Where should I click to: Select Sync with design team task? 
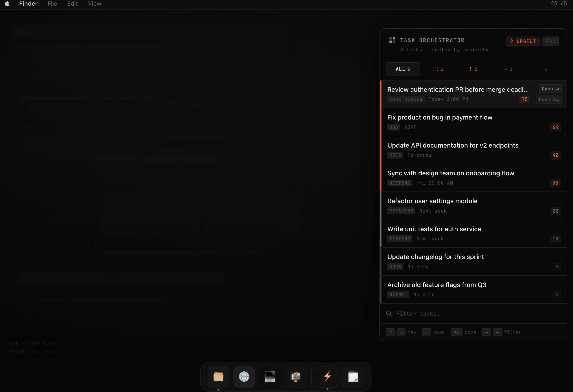[473, 178]
